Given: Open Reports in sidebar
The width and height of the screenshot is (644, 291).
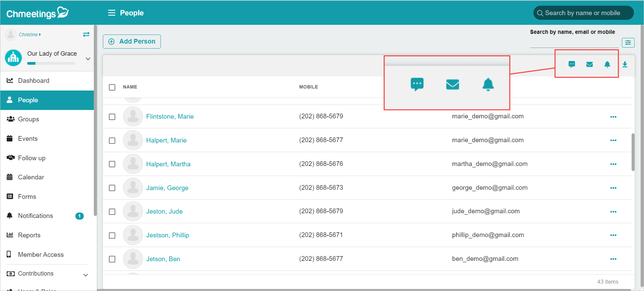Looking at the screenshot, I should tap(47, 235).
